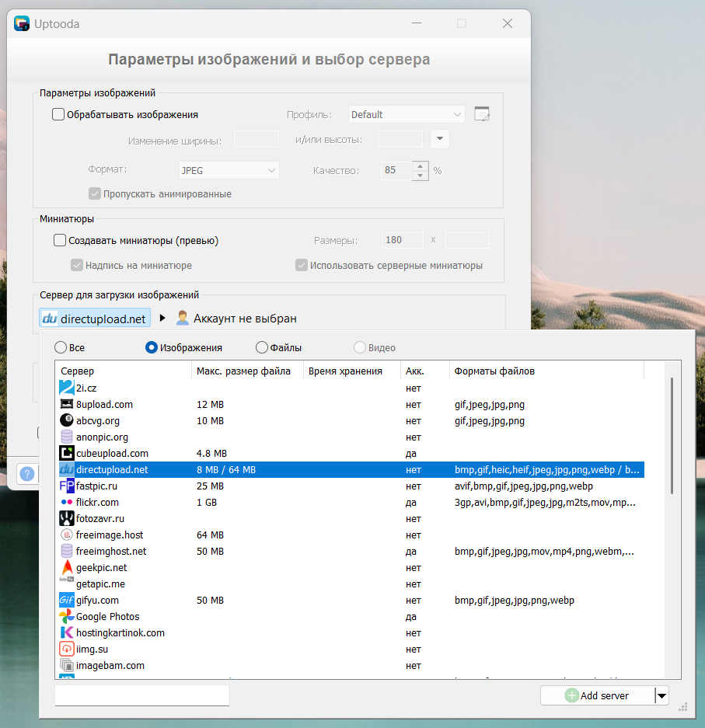Screen dimensions: 705x728
Task: Click 'Аккаунт не выбран' account link
Action: click(245, 319)
